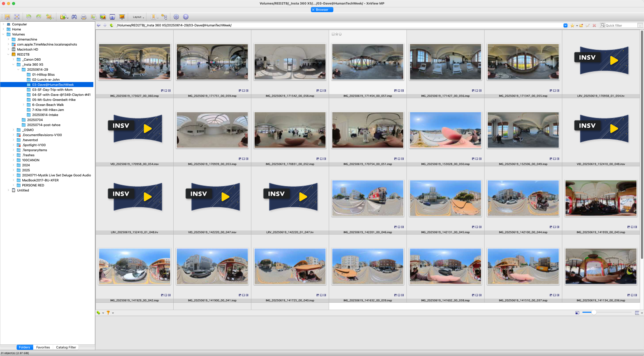Click the back navigation arrow above thumbnails
The height and width of the screenshot is (356, 644).
click(98, 25)
